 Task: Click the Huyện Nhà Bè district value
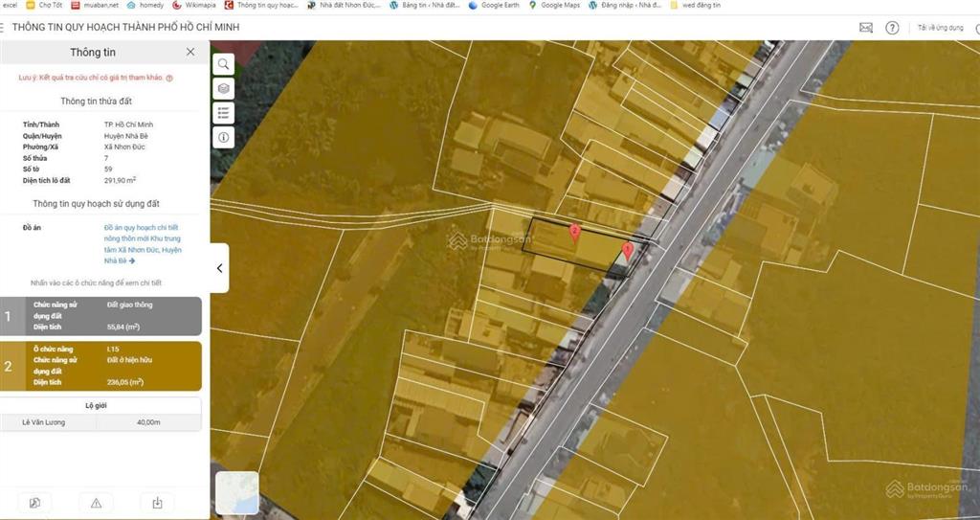[126, 136]
